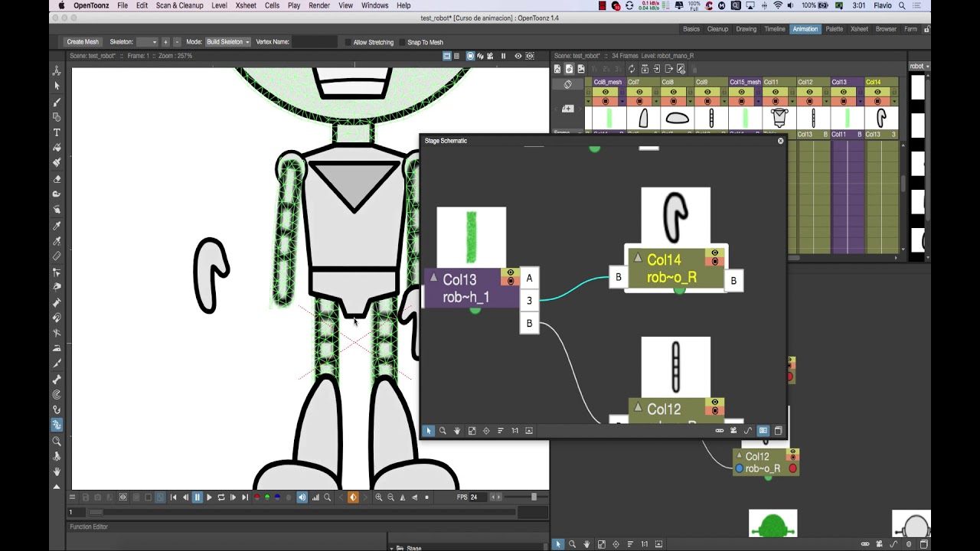The height and width of the screenshot is (551, 980).
Task: Click Fit to Window in Stage Schematic
Action: point(472,431)
